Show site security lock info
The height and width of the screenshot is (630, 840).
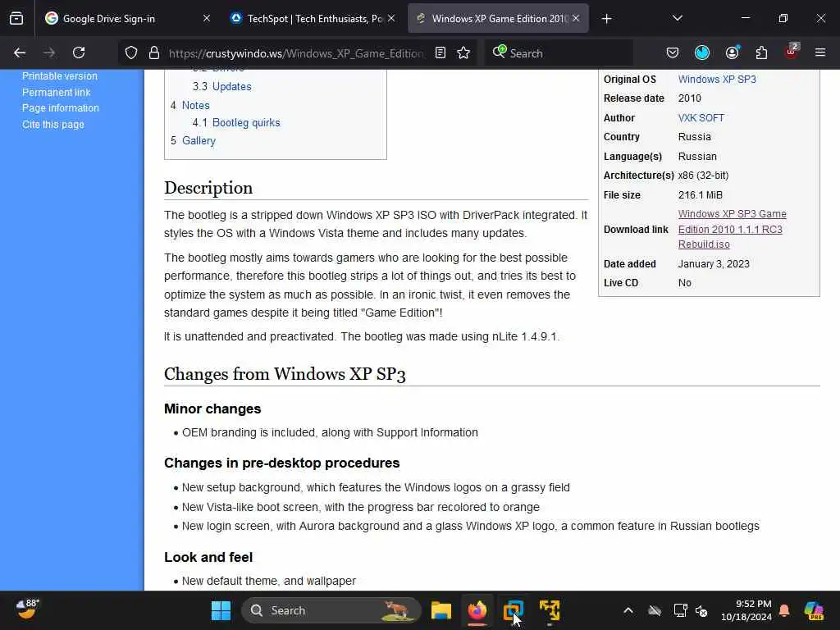154,52
